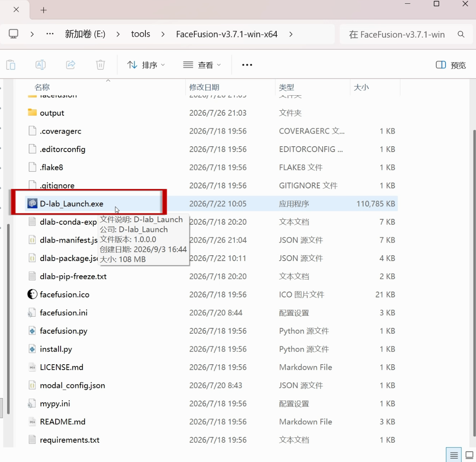476x462 pixels.
Task: Select the .coveragerc file name
Action: click(x=61, y=131)
